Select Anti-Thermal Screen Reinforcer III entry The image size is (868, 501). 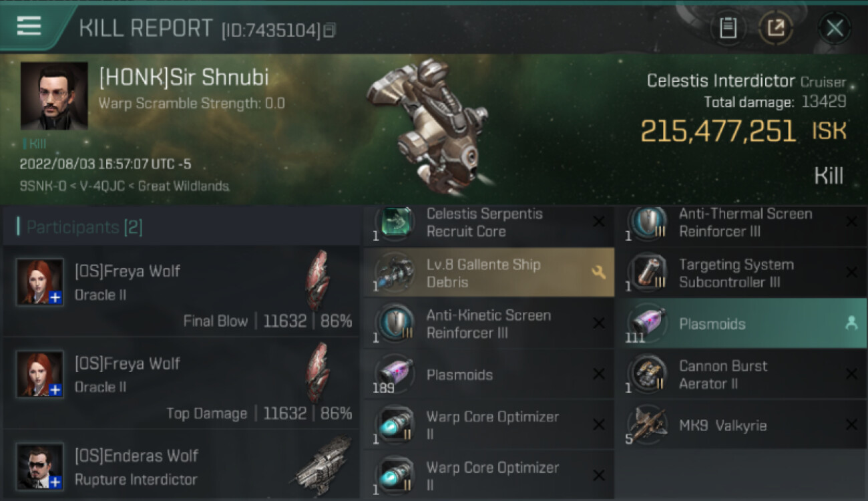(742, 223)
